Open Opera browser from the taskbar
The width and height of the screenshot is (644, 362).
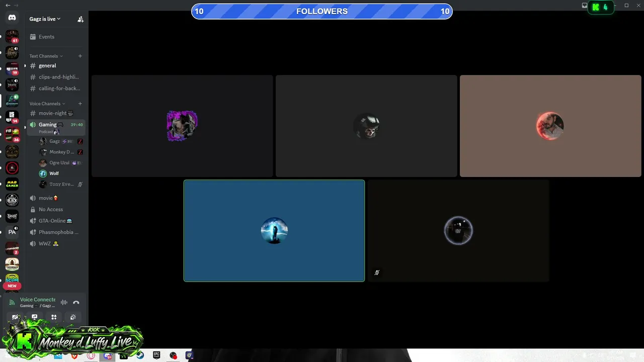click(91, 355)
